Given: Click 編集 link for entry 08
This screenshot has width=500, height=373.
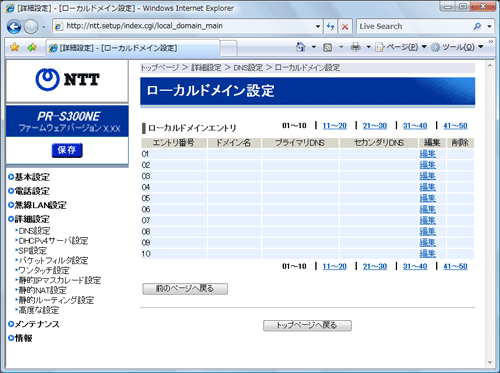Looking at the screenshot, I should (428, 231).
